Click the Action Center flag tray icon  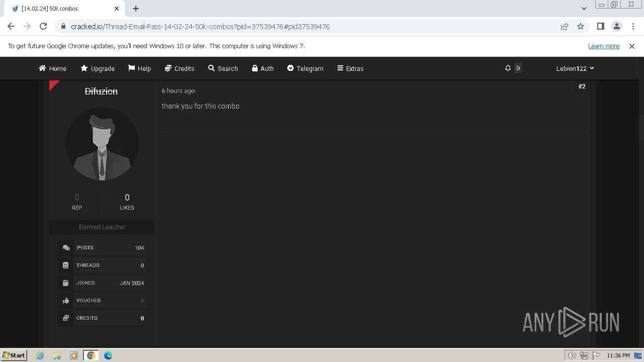pyautogui.click(x=596, y=355)
